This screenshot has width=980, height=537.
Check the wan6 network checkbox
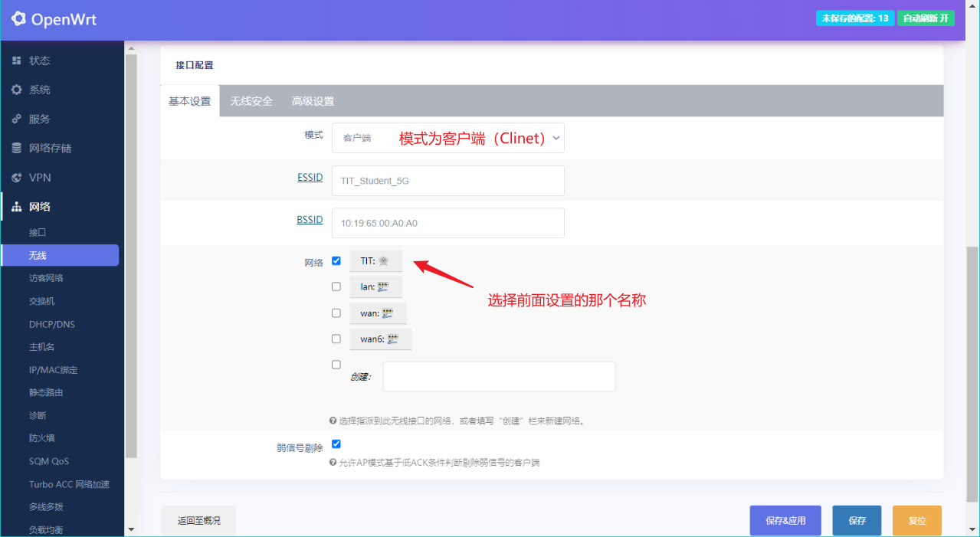[x=336, y=339]
